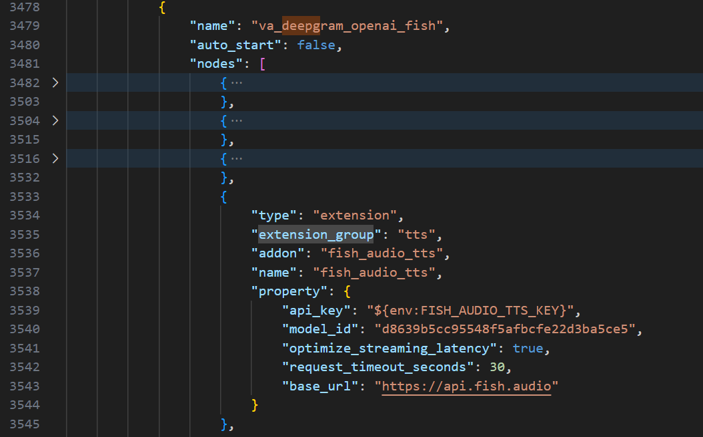Click the "api_key" key
This screenshot has height=437, width=703.
(316, 310)
